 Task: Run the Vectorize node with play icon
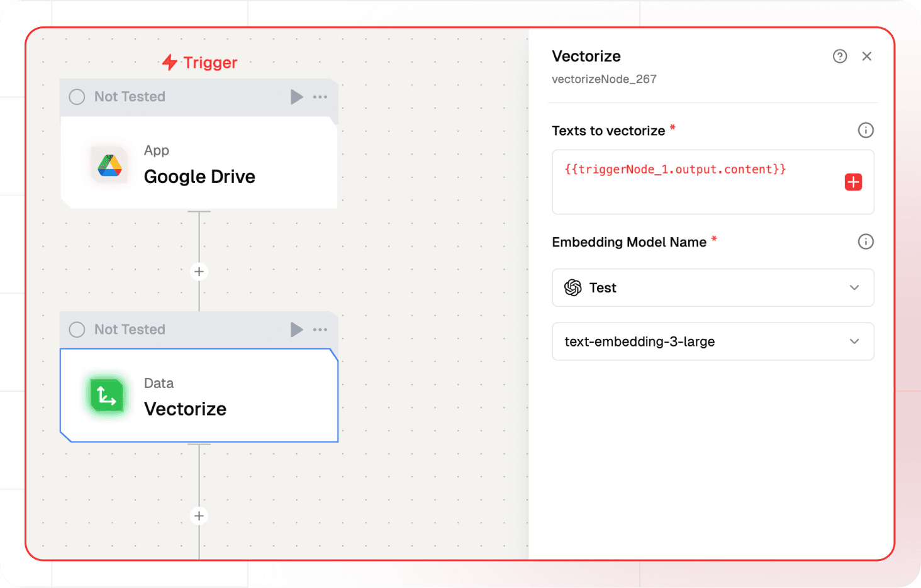[x=296, y=330]
